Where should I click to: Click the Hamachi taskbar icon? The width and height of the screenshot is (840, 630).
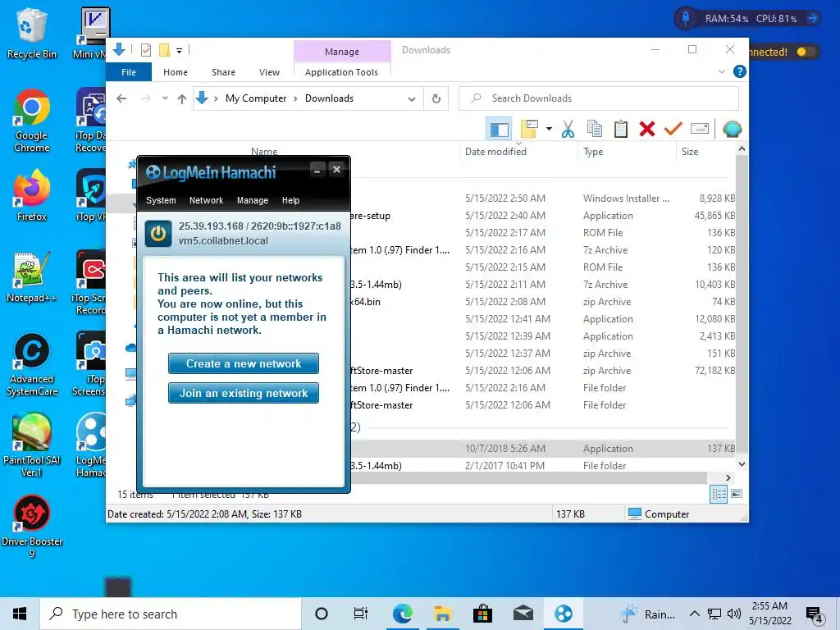pyautogui.click(x=563, y=614)
